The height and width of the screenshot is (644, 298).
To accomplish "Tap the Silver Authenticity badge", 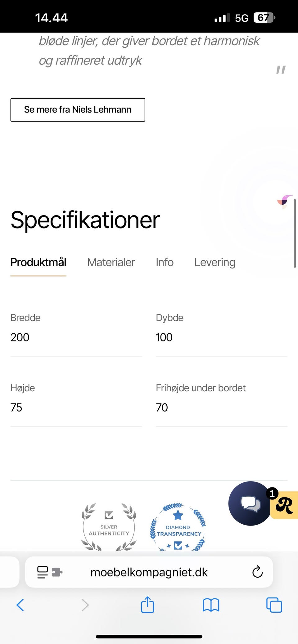I will click(x=109, y=527).
